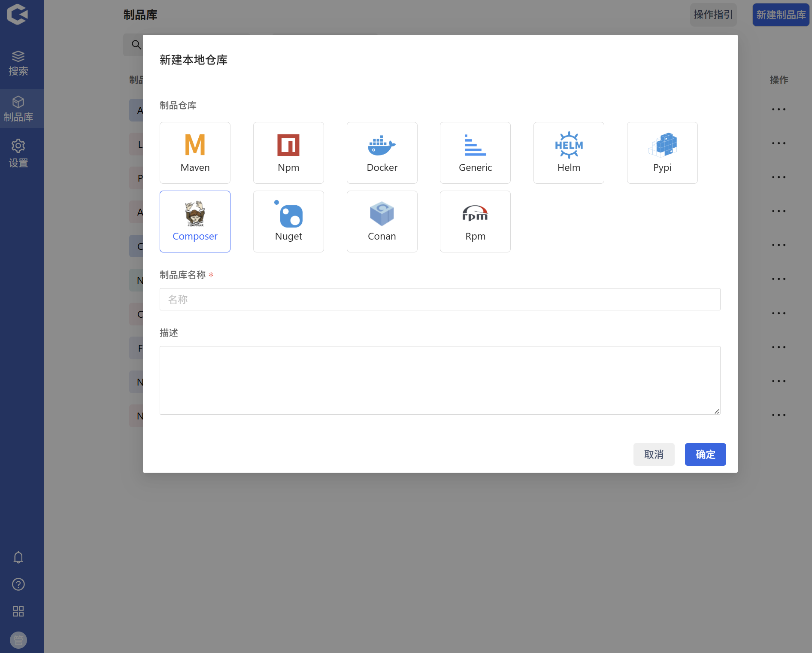Open the second row's more options menu
The image size is (812, 653).
(779, 143)
